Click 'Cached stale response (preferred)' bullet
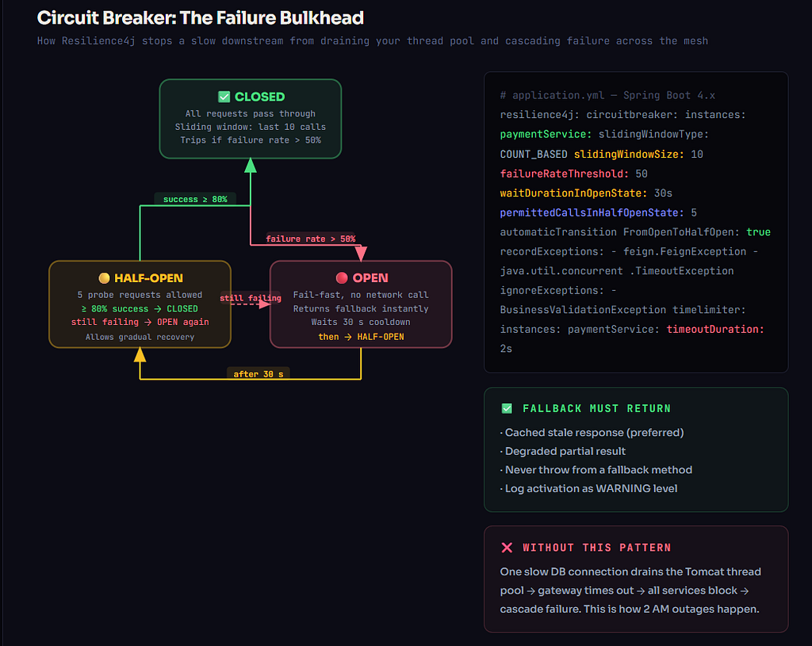 coord(592,432)
